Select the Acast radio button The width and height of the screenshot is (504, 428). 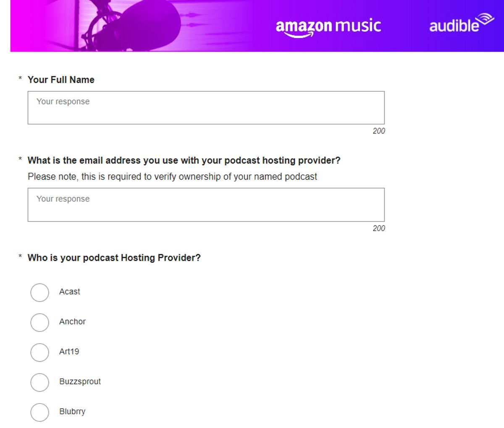[39, 292]
